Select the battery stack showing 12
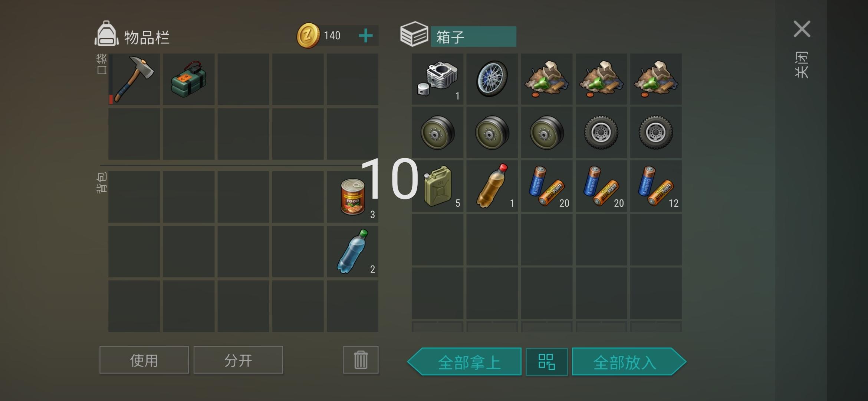The image size is (868, 401). (x=656, y=186)
